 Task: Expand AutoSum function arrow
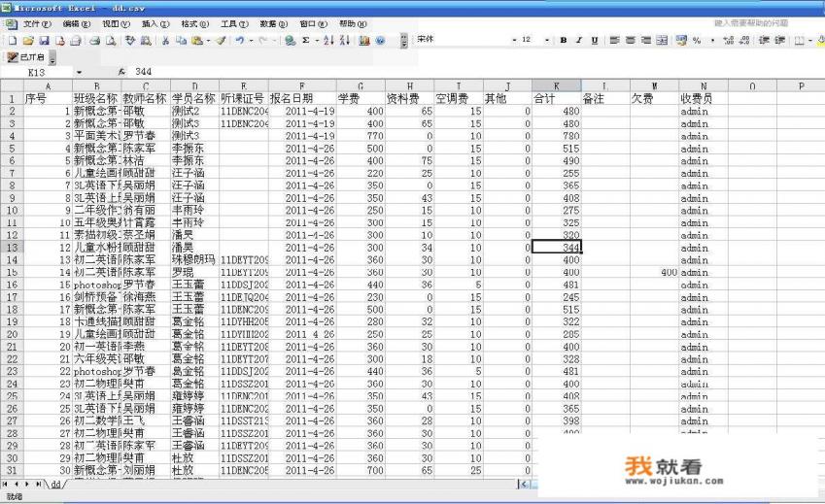pos(317,41)
